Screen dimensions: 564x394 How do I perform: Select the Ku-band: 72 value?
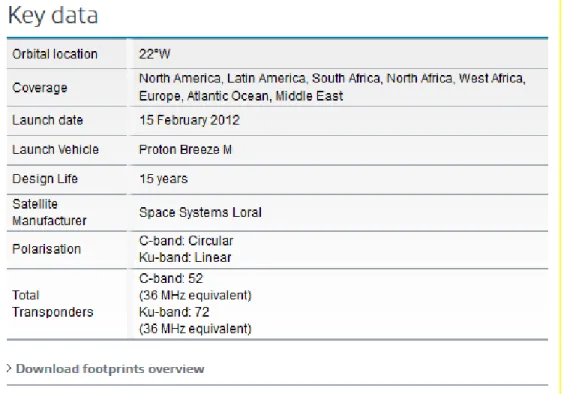[174, 312]
